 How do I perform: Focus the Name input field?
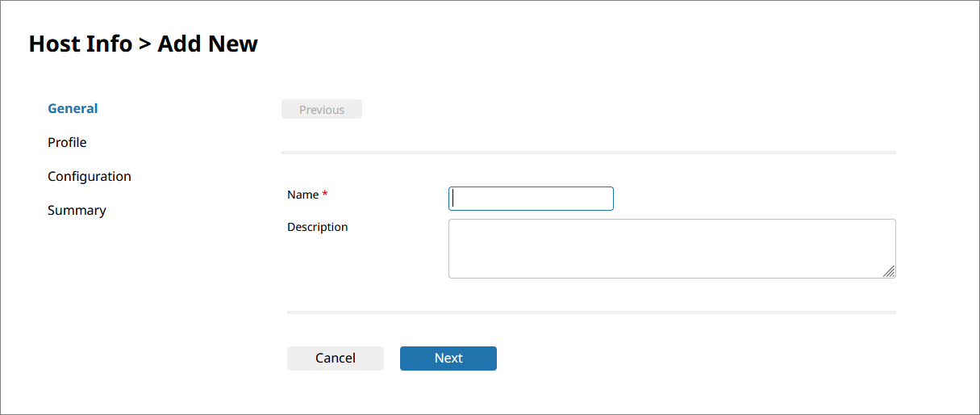[531, 199]
